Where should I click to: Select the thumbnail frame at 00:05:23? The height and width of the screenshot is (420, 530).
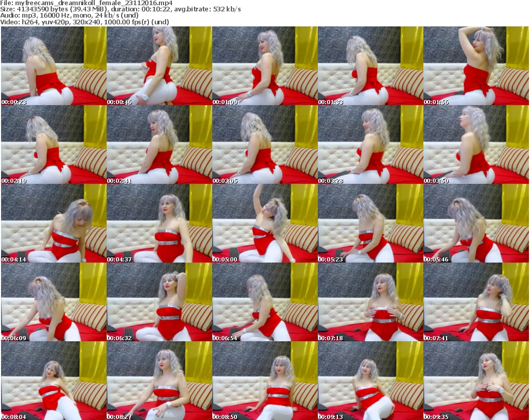click(371, 224)
